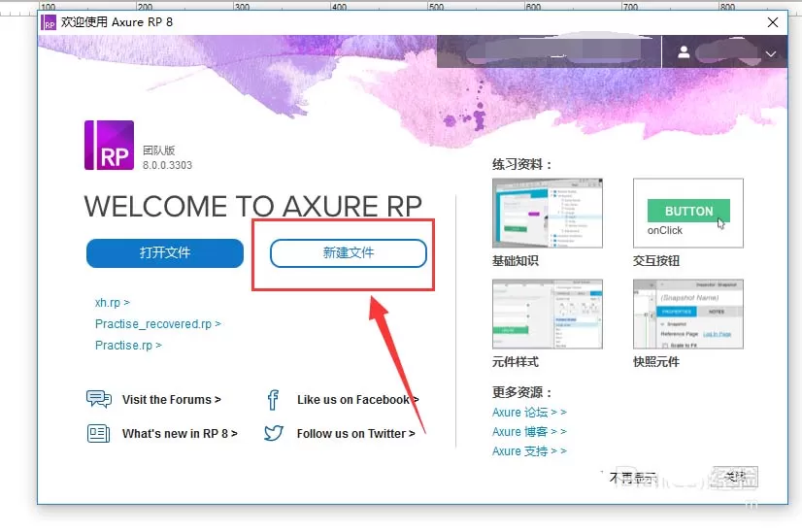
Task: Open recent file Practise_recovered.rp
Action: click(x=157, y=324)
